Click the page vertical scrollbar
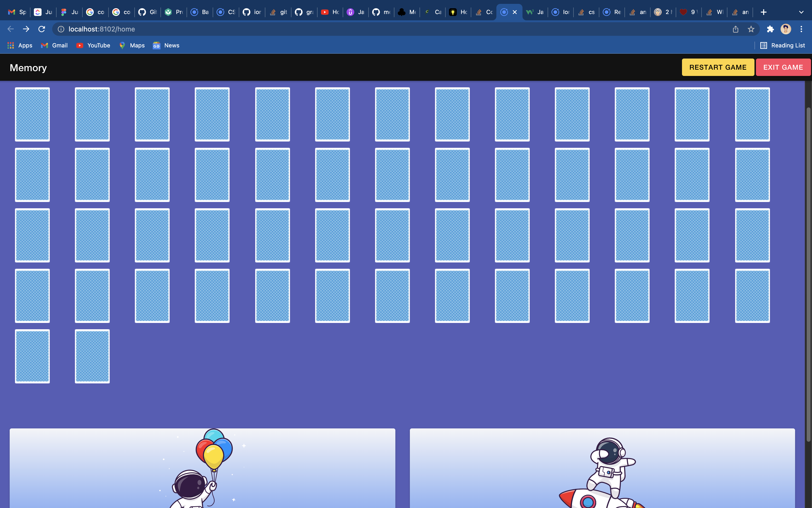Screen dimensions: 812x508 pyautogui.click(x=808, y=274)
